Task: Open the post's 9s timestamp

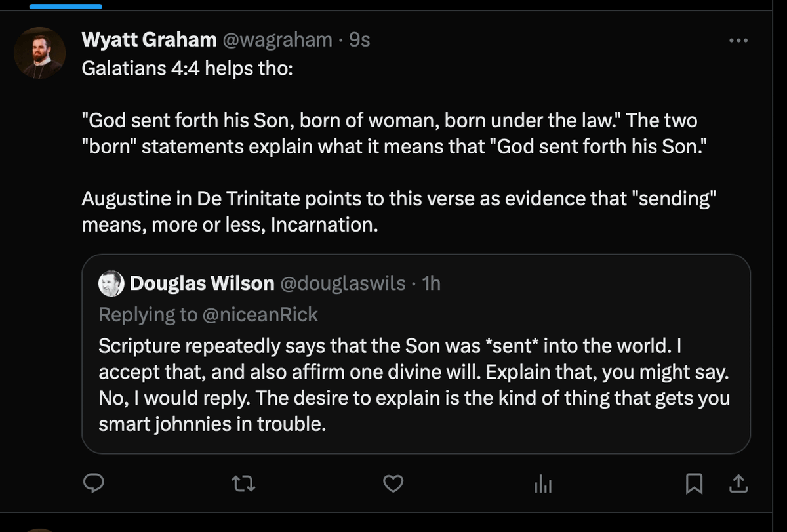Action: [359, 40]
